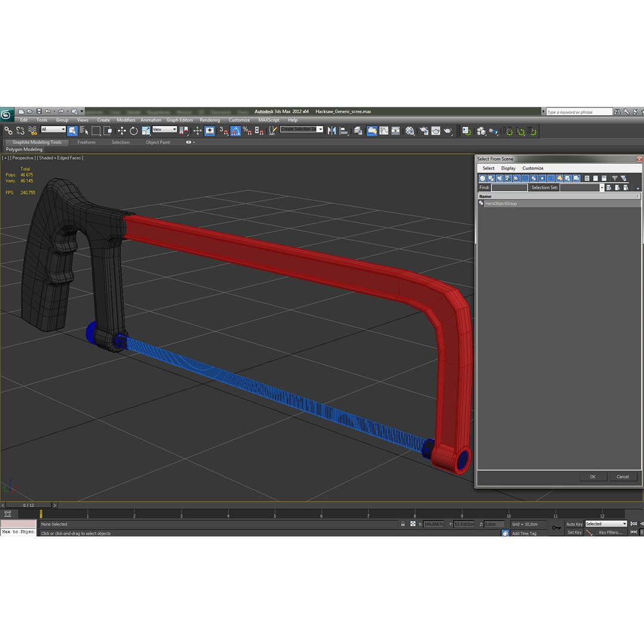Select the Move transform tool
The width and height of the screenshot is (644, 644).
(x=122, y=131)
